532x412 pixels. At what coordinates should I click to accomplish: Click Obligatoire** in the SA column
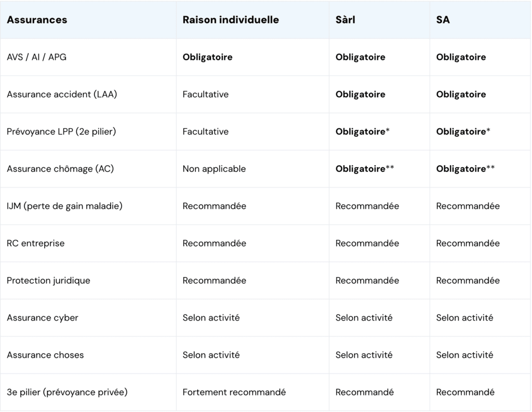[x=465, y=169]
